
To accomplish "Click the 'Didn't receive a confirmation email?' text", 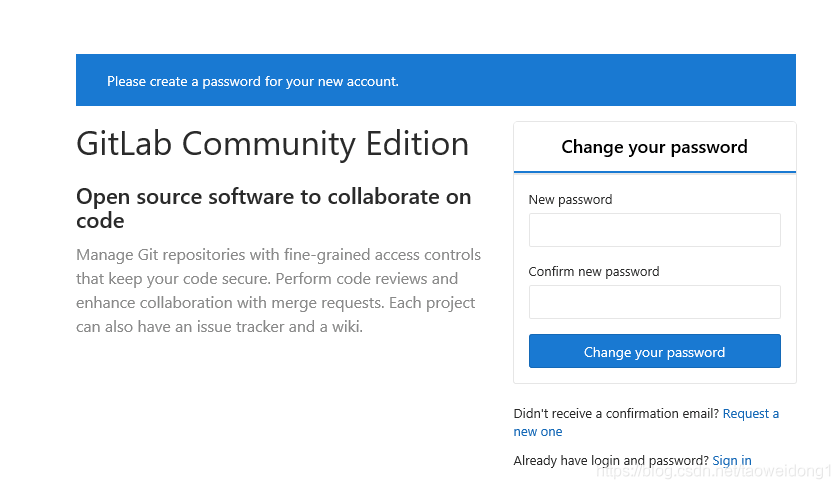I will point(616,413).
